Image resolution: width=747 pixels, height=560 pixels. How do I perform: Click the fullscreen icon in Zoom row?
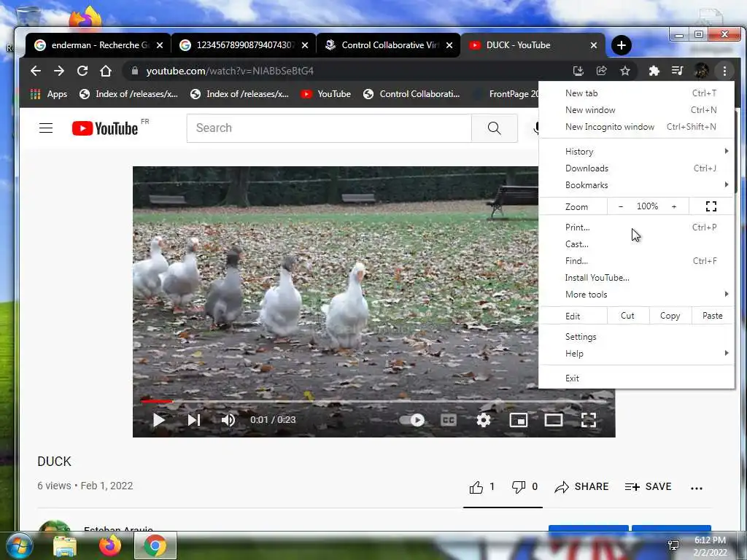click(711, 206)
